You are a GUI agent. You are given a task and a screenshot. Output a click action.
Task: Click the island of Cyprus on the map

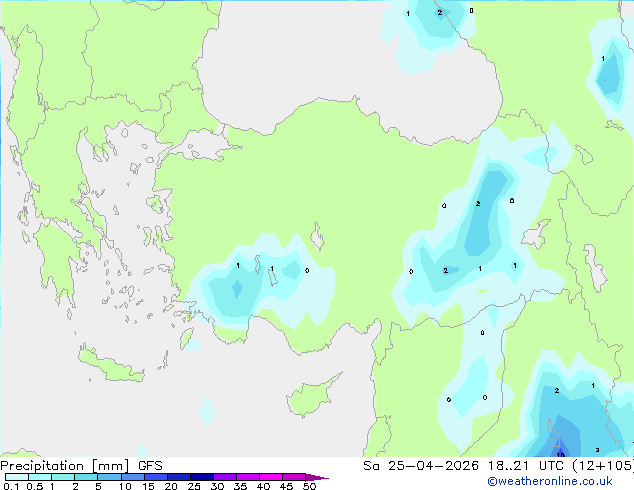(x=311, y=397)
